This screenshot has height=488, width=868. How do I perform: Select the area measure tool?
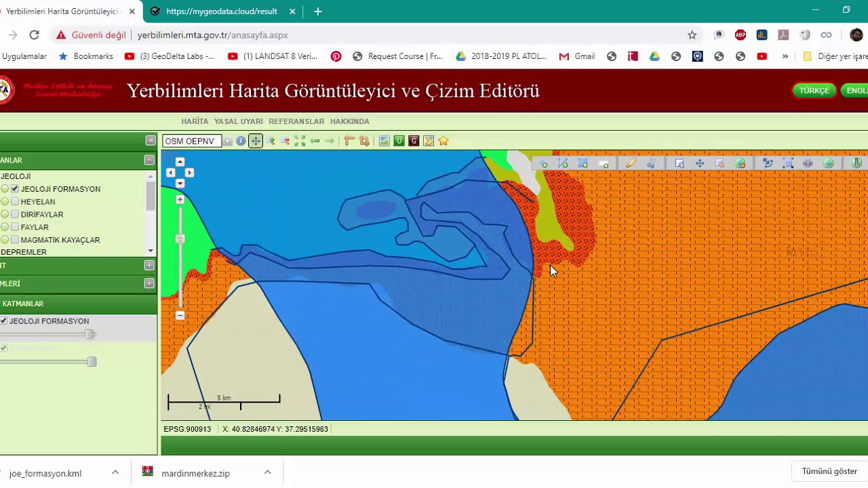click(x=364, y=141)
